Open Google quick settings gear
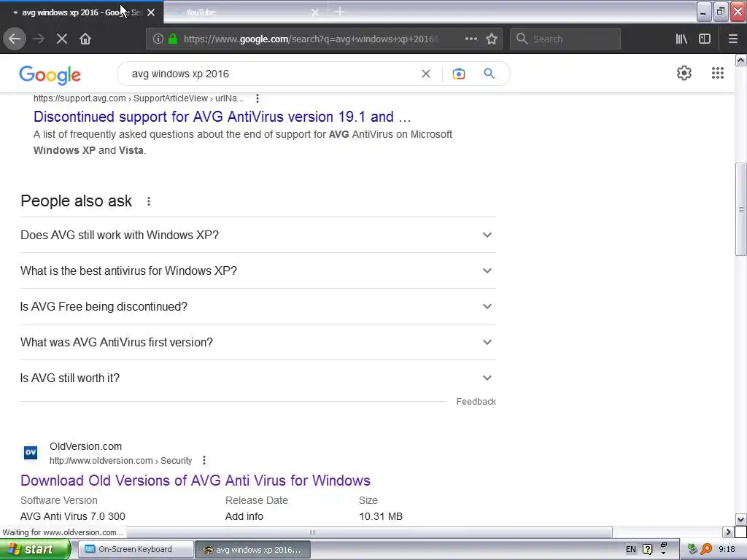The height and width of the screenshot is (560, 747). click(x=684, y=73)
